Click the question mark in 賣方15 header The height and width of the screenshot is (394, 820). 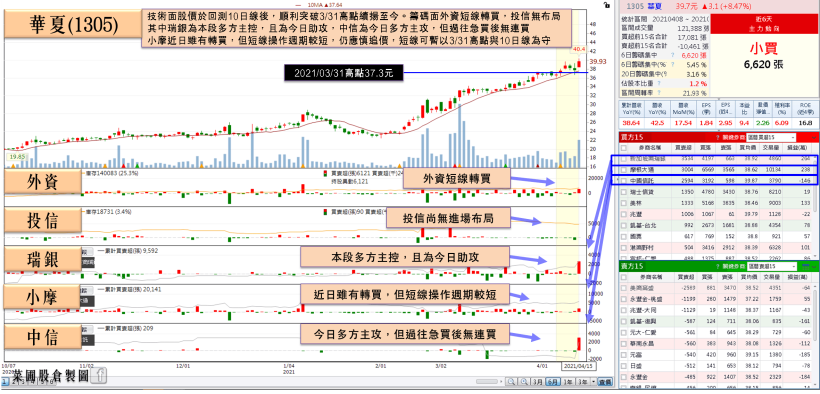coord(718,266)
